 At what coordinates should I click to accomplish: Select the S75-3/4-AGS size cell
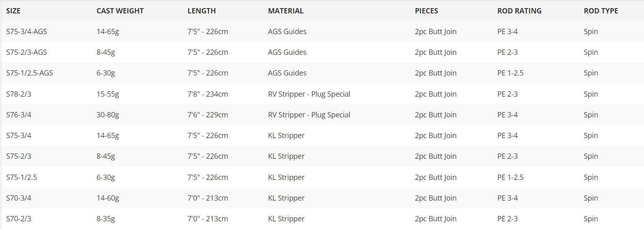(x=27, y=32)
